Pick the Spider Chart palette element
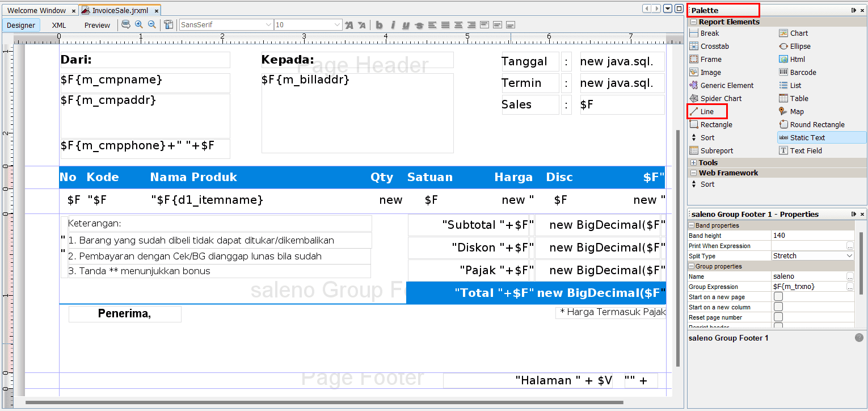The height and width of the screenshot is (411, 868). tap(720, 98)
